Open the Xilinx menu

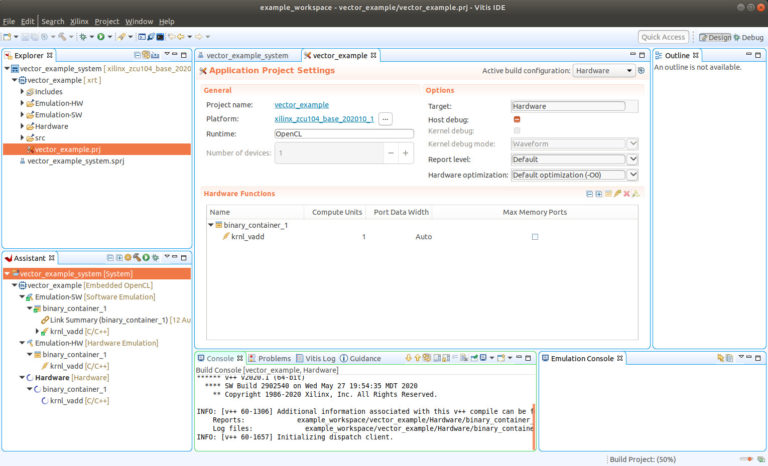click(79, 21)
